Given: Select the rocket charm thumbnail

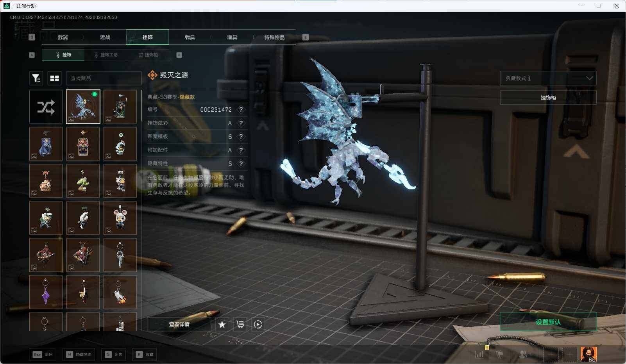Looking at the screenshot, I should click(x=120, y=292).
